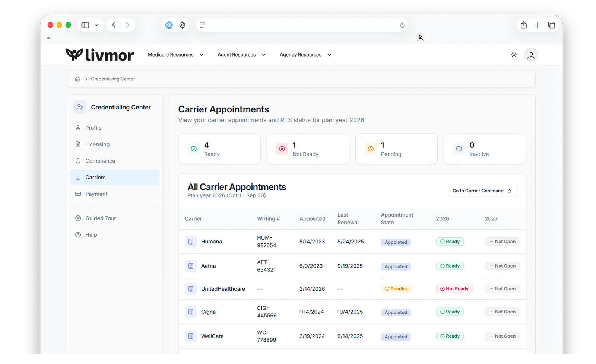Screen dimensions: 596x364
Task: Open a new tab with the plus icon
Action: [538, 25]
